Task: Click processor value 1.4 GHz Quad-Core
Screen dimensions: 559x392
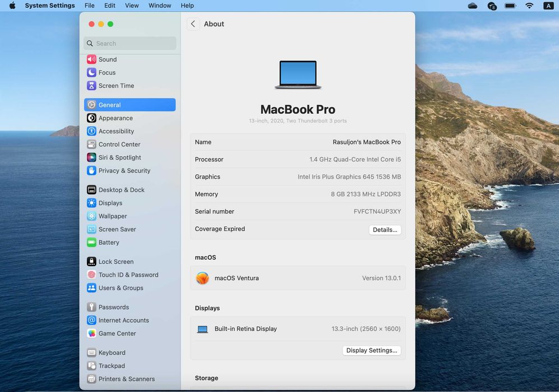Action: 355,160
